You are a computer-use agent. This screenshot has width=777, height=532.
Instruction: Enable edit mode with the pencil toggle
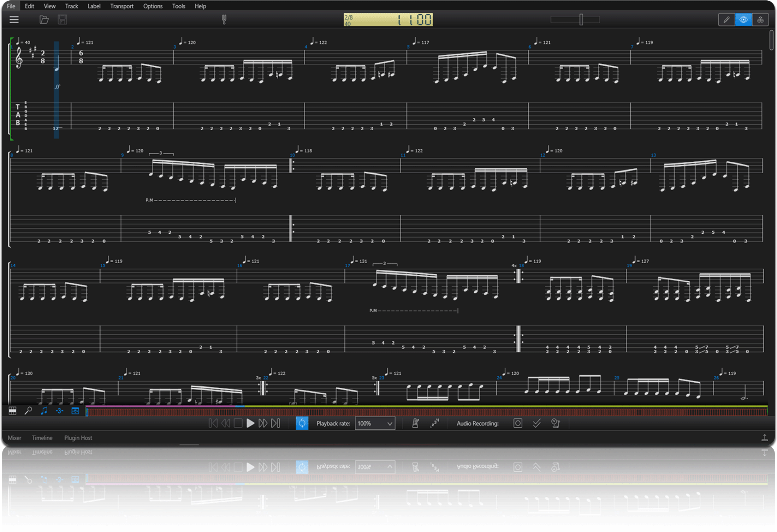(726, 20)
